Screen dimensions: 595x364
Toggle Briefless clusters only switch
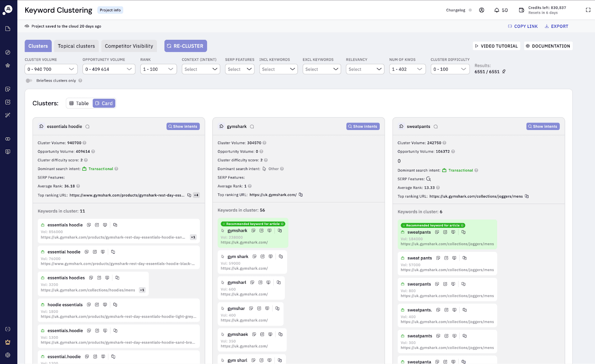coord(29,81)
